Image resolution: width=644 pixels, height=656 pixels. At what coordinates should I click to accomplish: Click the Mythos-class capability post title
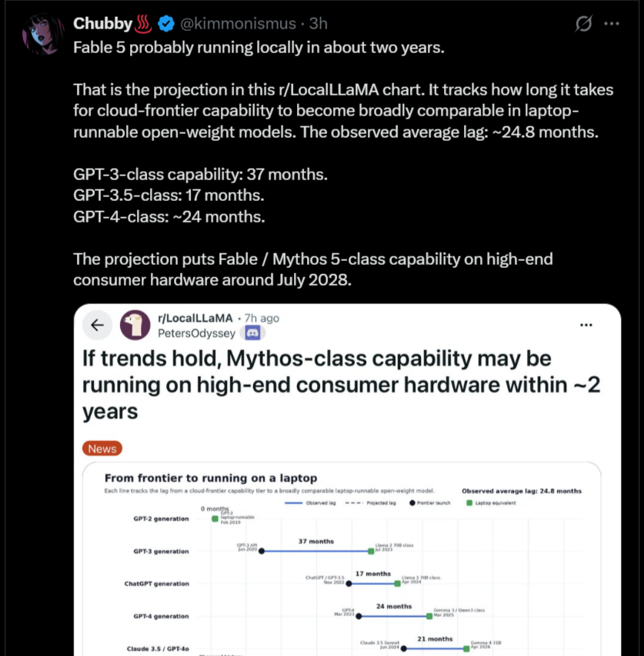pyautogui.click(x=341, y=384)
